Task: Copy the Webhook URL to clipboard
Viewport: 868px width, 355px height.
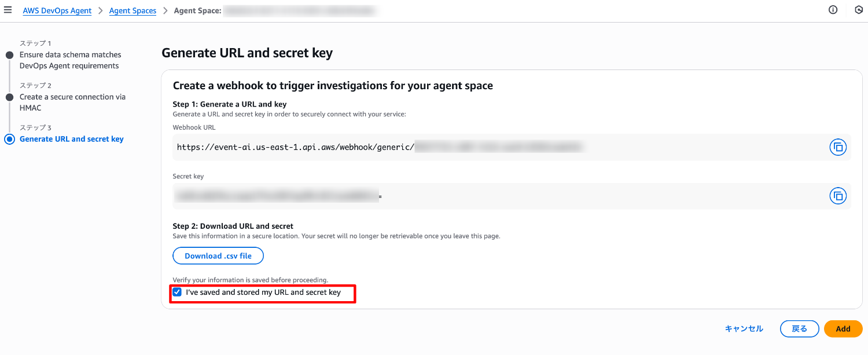Action: point(837,147)
